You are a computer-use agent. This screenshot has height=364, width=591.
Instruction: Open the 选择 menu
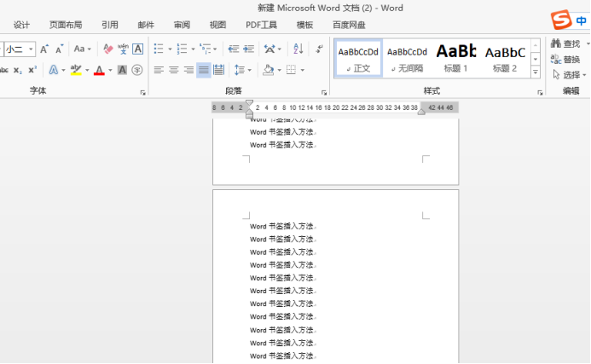click(569, 75)
